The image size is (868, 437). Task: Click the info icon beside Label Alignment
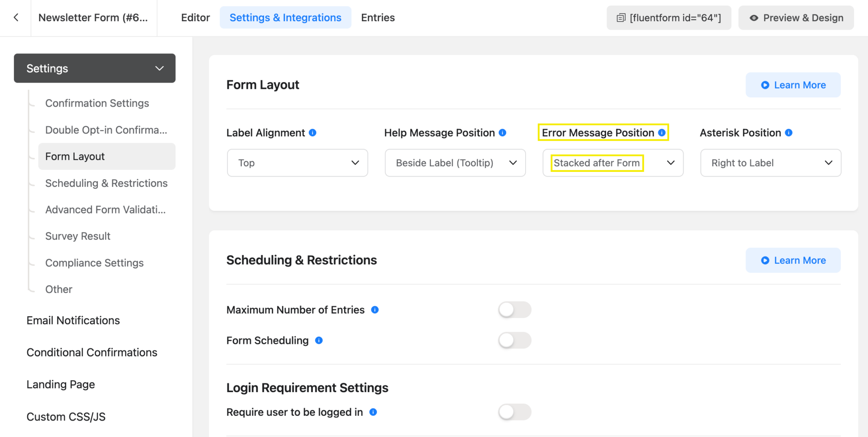click(x=312, y=133)
